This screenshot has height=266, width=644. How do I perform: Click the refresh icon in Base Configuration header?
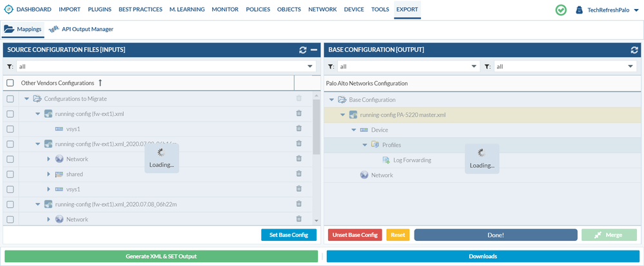coord(634,50)
